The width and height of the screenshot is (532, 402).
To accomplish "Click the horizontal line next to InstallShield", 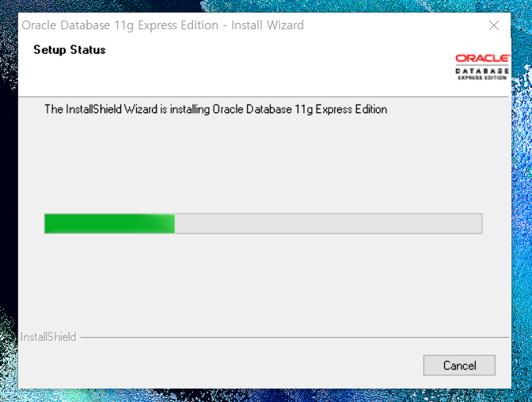I will (x=294, y=338).
